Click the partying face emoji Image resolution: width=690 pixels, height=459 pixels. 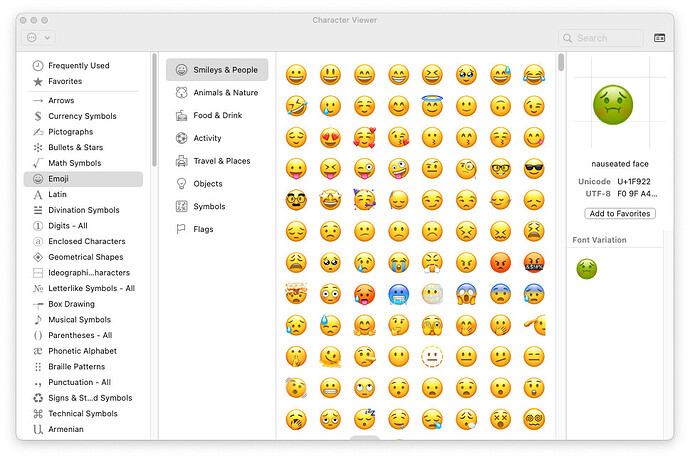tap(364, 199)
